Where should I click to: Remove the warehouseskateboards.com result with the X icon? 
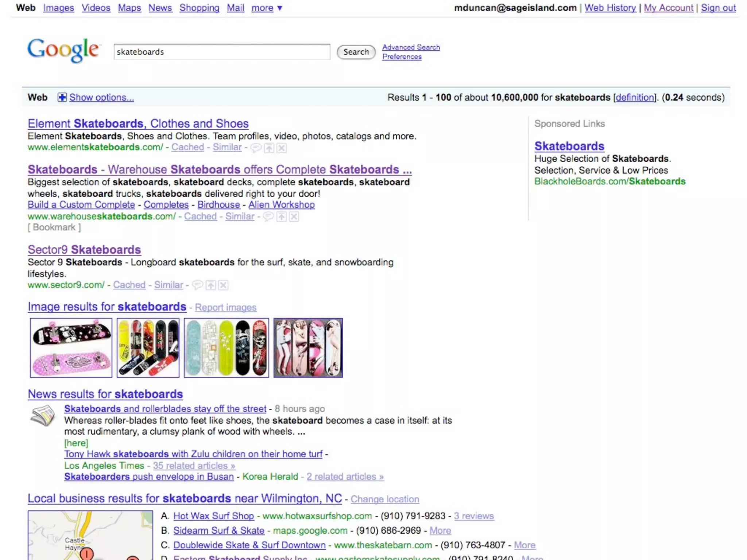click(x=294, y=217)
